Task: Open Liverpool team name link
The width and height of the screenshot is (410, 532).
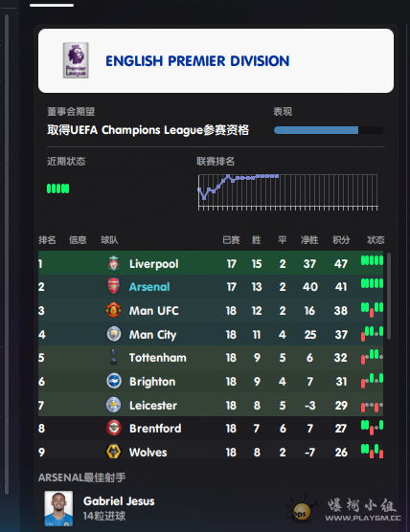Action: pyautogui.click(x=154, y=264)
